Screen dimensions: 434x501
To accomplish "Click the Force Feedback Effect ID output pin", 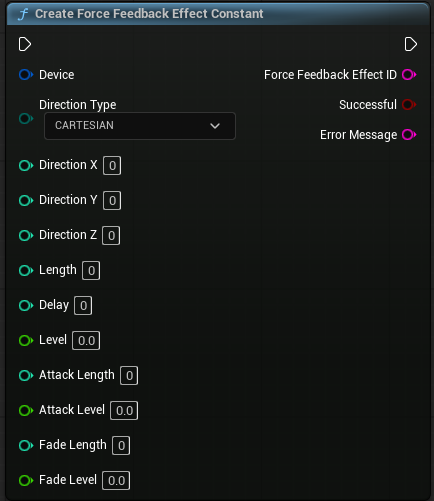I will 409,75.
